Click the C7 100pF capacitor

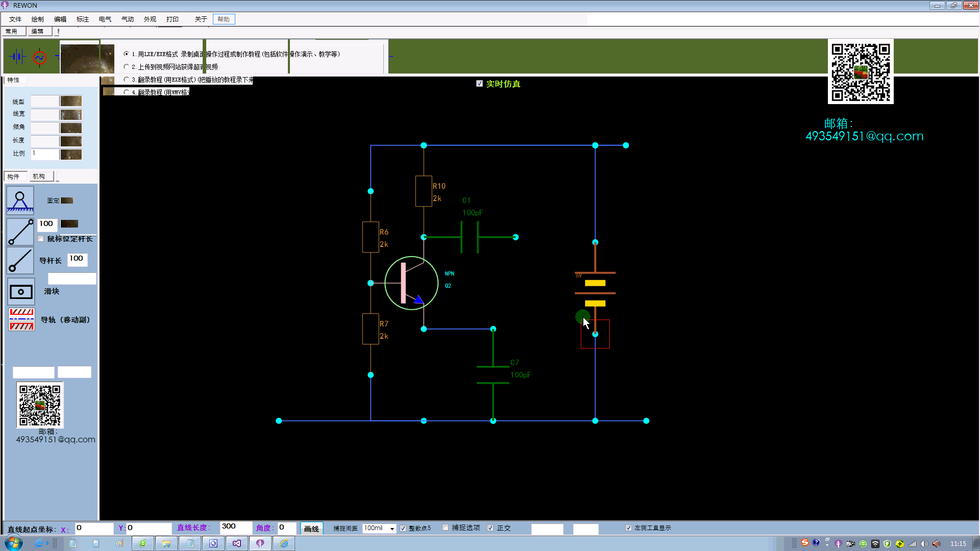click(x=493, y=375)
